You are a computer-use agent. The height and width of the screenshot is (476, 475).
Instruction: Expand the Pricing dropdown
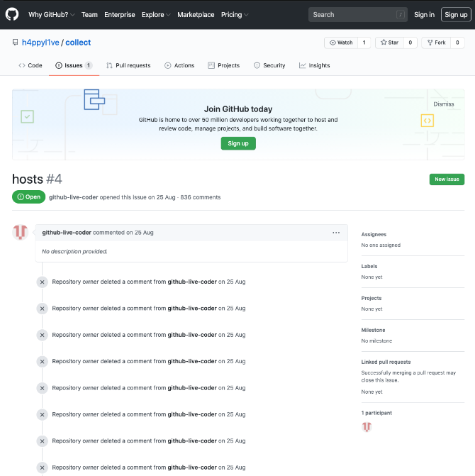point(235,15)
